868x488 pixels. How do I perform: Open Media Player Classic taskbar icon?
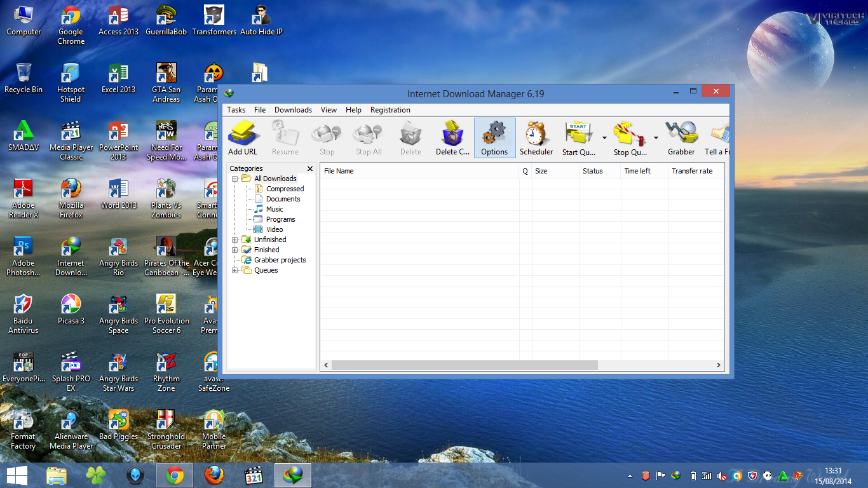click(x=254, y=475)
